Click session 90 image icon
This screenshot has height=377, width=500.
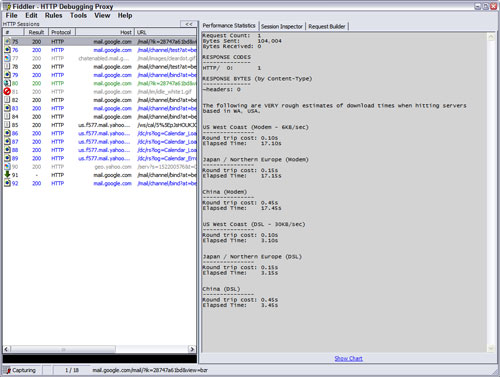point(7,166)
